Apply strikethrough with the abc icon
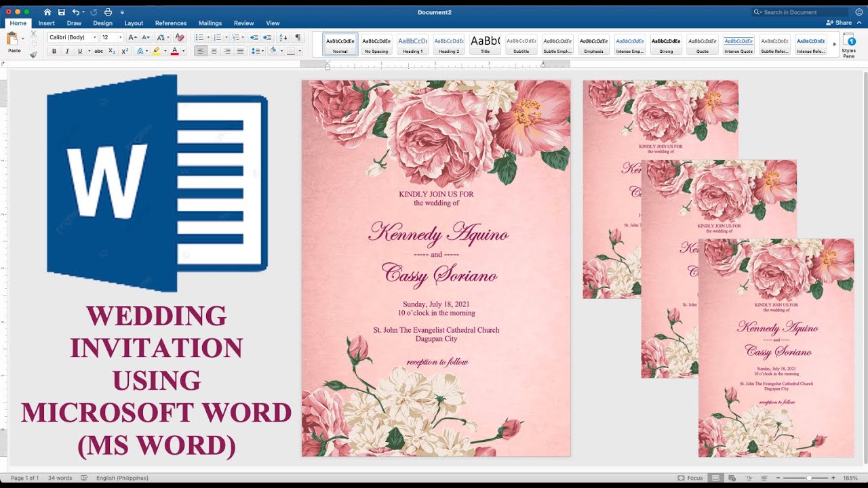868x488 pixels. pyautogui.click(x=98, y=51)
